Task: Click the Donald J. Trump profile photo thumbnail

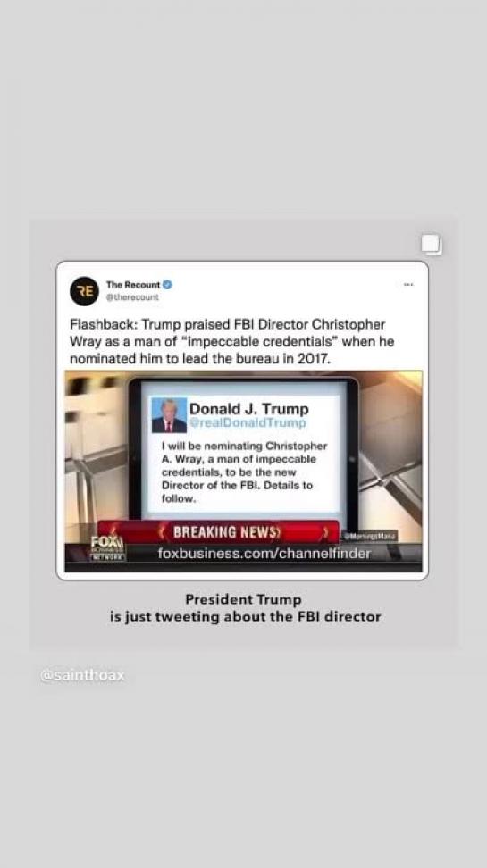Action: [169, 415]
